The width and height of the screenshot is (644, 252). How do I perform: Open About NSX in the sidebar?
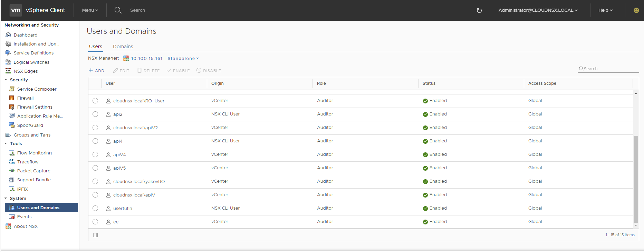coord(26,226)
